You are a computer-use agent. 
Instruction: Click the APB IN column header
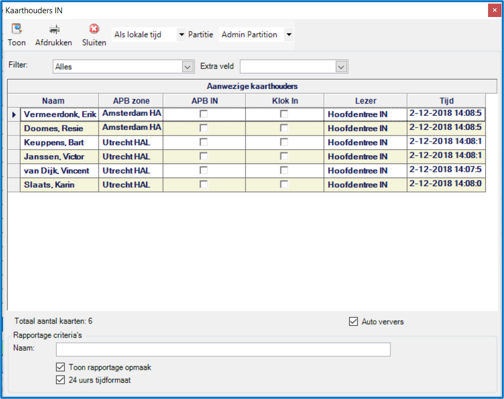pyautogui.click(x=204, y=101)
